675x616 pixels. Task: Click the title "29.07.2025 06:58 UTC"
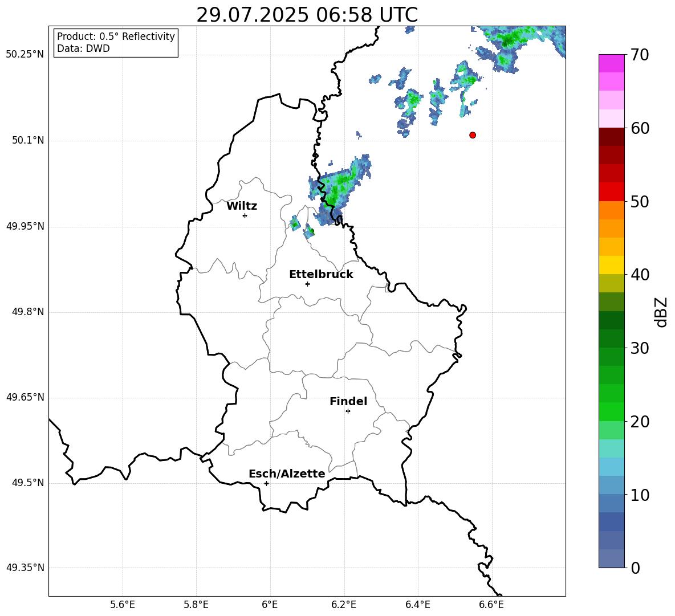point(307,15)
